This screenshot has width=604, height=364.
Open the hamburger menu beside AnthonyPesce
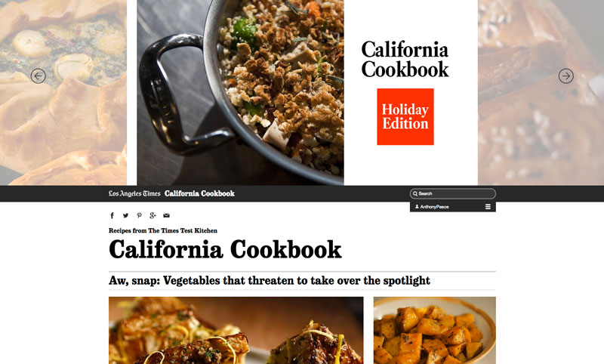[488, 207]
